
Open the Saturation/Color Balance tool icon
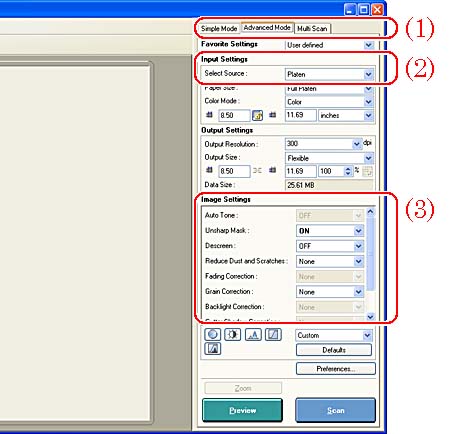pos(212,334)
